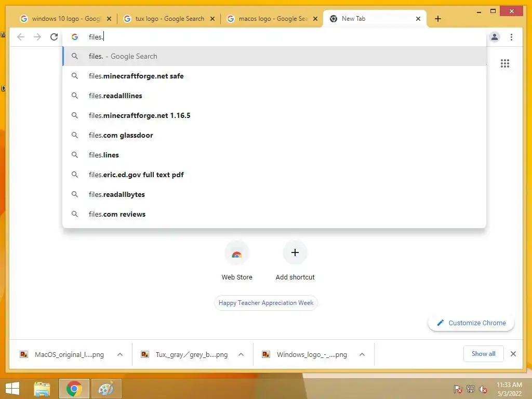The height and width of the screenshot is (399, 532).
Task: Close the macos logo tab
Action: (x=315, y=19)
